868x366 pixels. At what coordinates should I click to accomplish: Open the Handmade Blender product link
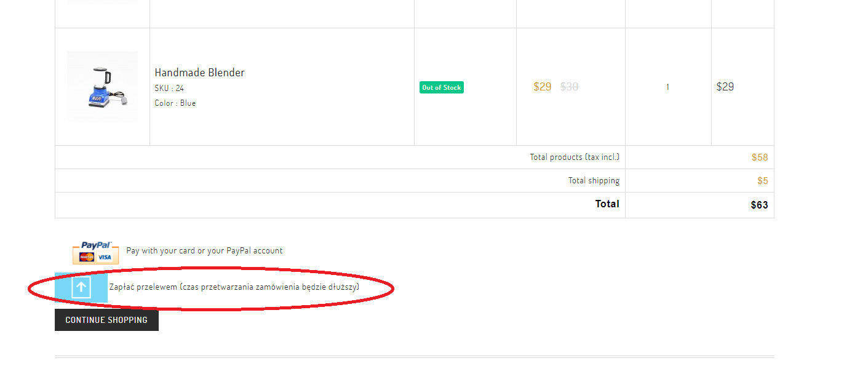point(199,73)
